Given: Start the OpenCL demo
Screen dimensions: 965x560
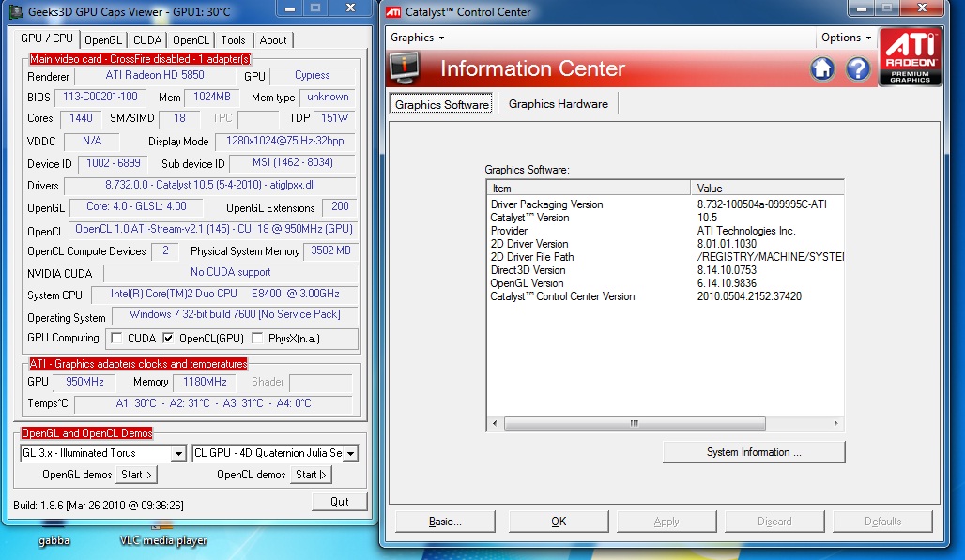Looking at the screenshot, I should point(311,475).
